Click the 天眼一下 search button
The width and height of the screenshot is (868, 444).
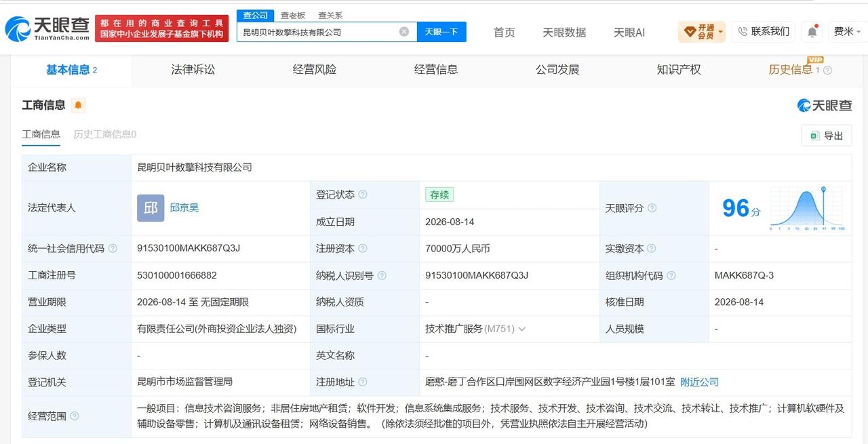coord(441,32)
